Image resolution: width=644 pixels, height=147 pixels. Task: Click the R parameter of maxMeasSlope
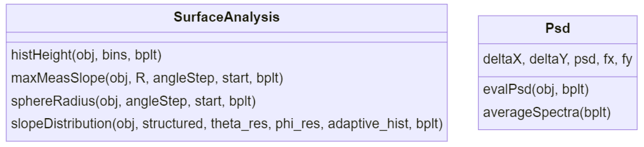point(140,78)
